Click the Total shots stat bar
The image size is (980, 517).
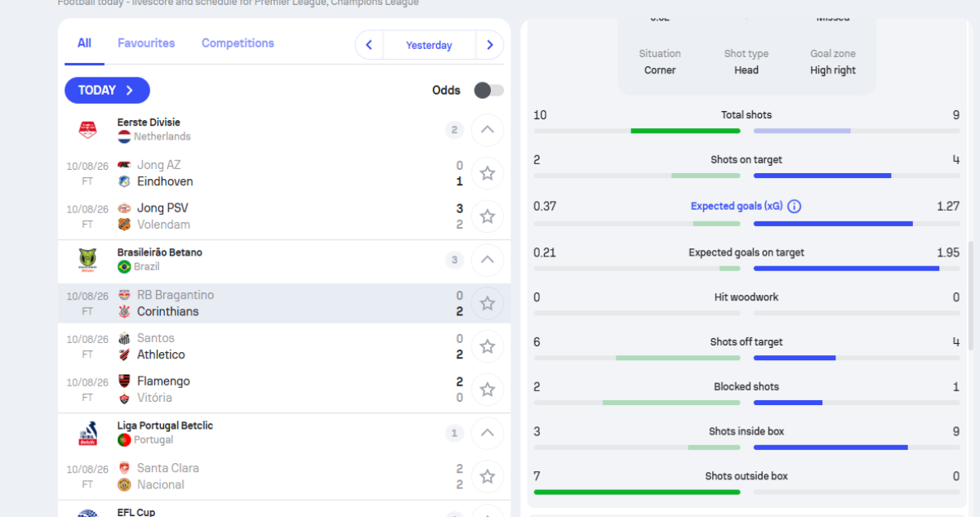(x=746, y=131)
